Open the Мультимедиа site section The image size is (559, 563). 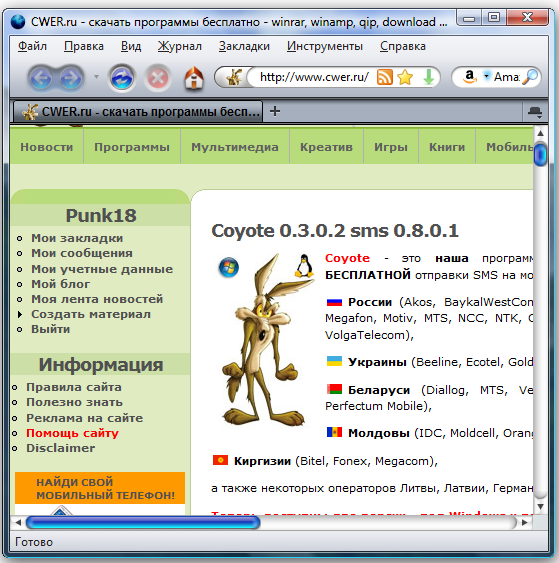[235, 147]
